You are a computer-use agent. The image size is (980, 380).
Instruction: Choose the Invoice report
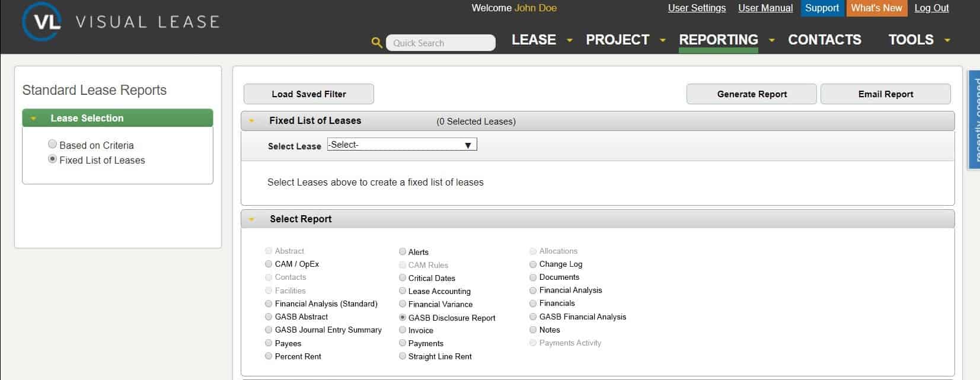(x=403, y=330)
